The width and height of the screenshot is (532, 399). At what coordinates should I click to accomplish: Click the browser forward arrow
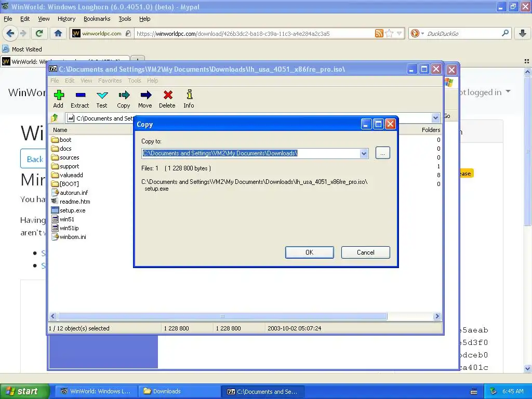click(23, 33)
